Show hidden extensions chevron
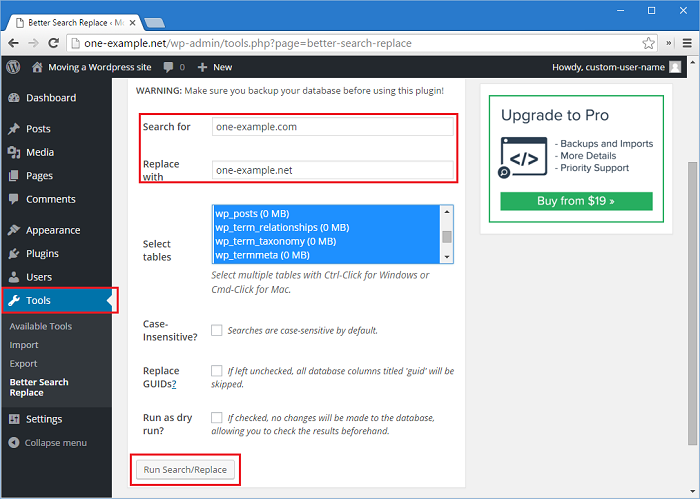This screenshot has width=700, height=499. [669, 43]
